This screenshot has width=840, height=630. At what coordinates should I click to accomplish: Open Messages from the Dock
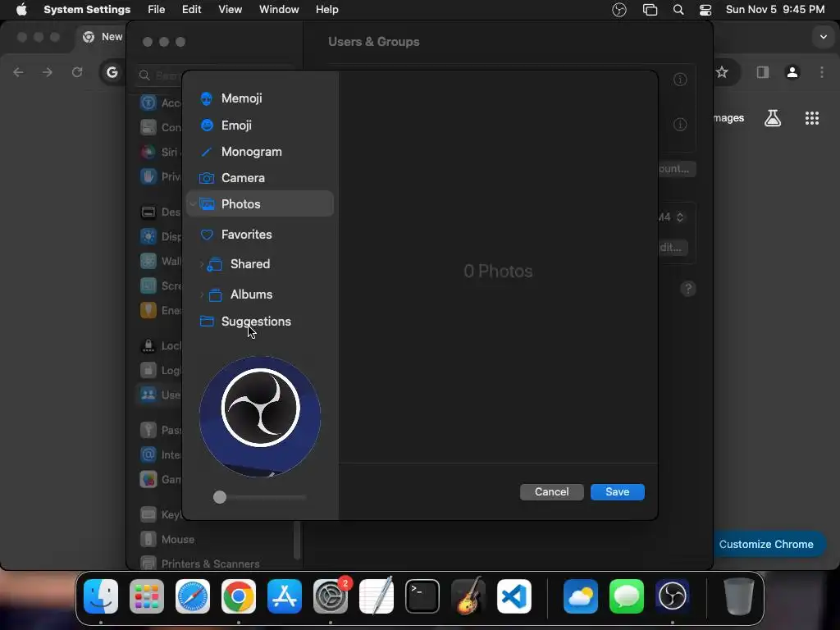626,596
